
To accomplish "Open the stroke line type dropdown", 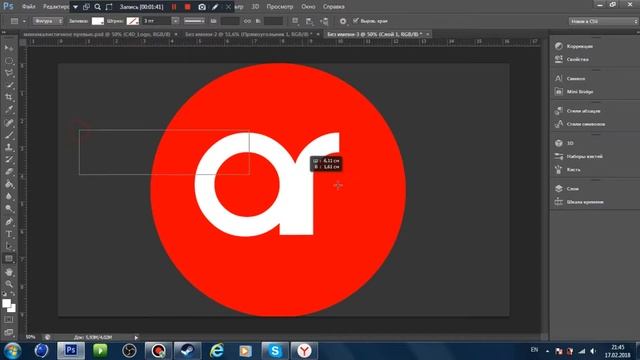I will coord(194,21).
